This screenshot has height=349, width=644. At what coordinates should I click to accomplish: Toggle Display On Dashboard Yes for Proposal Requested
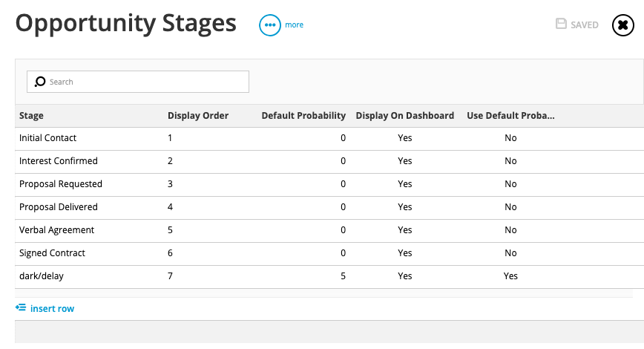click(405, 183)
